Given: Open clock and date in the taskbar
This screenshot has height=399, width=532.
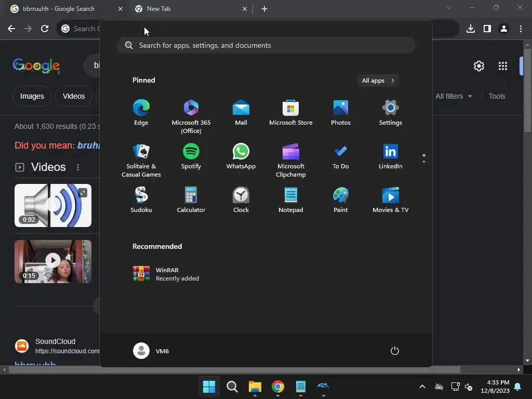Looking at the screenshot, I should click(x=495, y=387).
